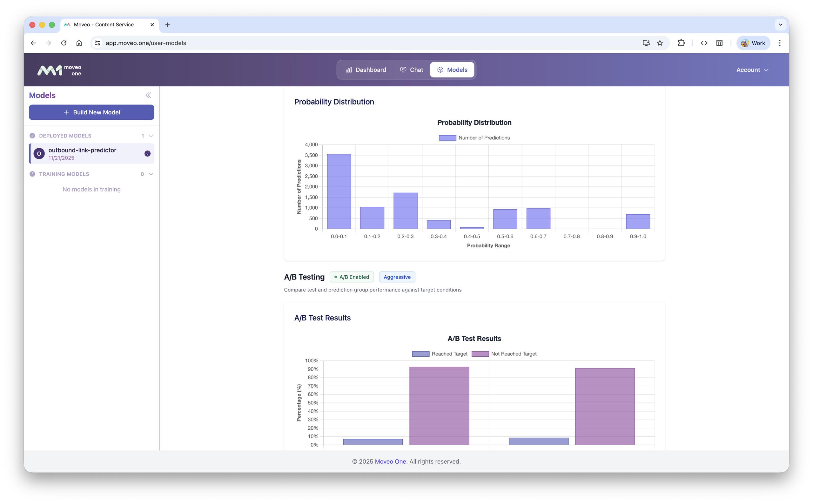Open the browser side panel icon
This screenshot has height=504, width=813.
pyautogui.click(x=719, y=43)
